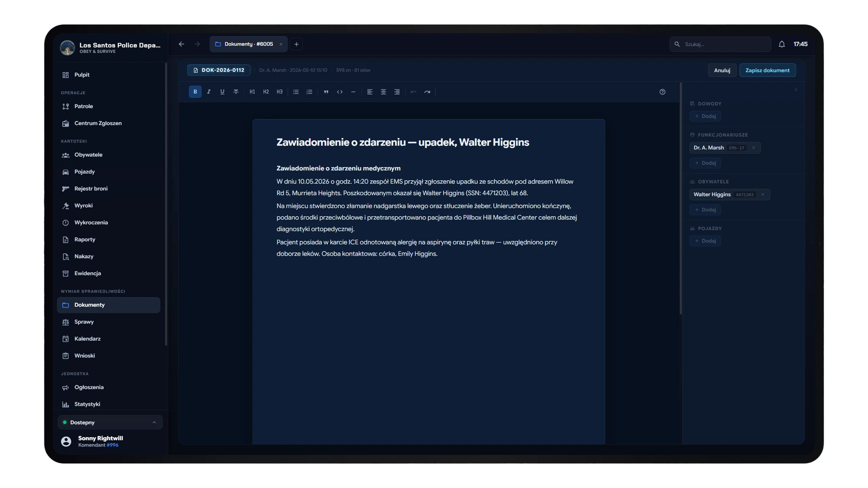Expand the Dostępny status selector
This screenshot has width=868, height=488.
tap(110, 422)
